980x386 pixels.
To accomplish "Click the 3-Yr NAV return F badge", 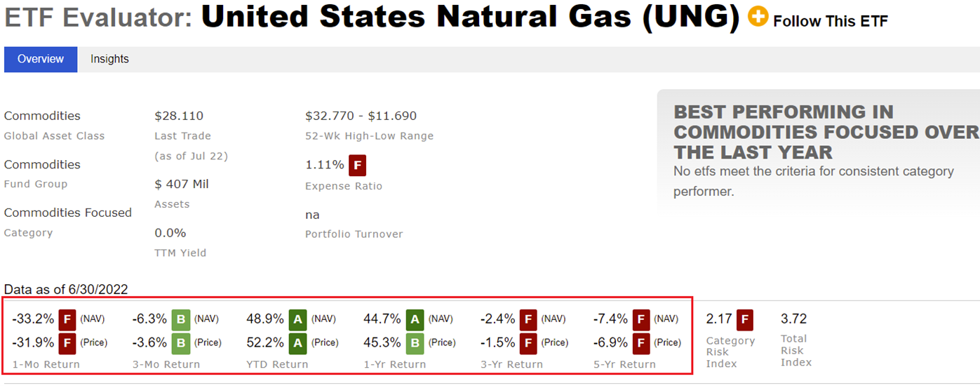I will click(x=528, y=319).
